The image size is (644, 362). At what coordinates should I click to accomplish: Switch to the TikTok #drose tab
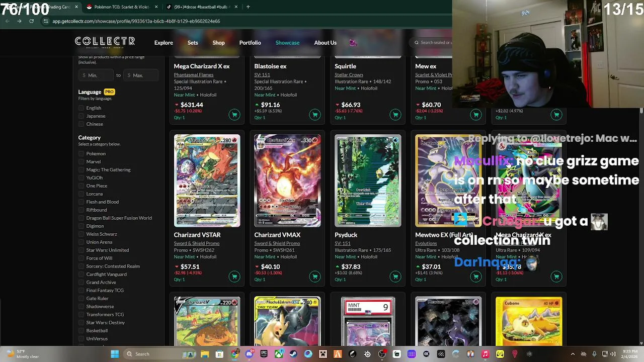201,7
